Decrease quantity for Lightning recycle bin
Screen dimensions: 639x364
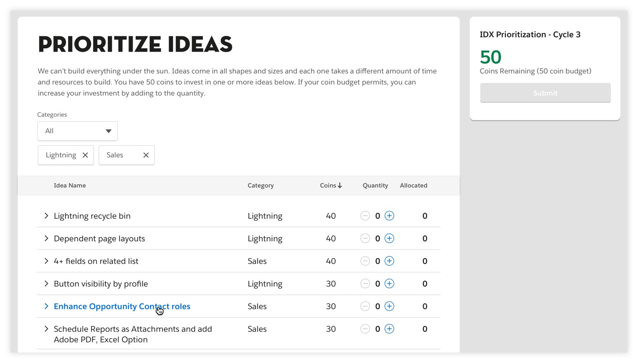click(x=365, y=216)
